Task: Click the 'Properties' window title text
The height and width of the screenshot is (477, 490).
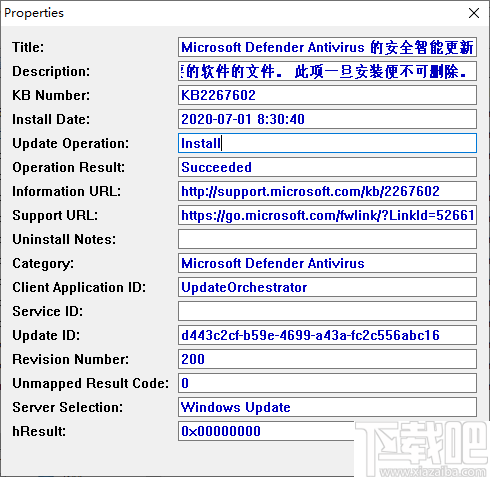Action: (x=34, y=13)
